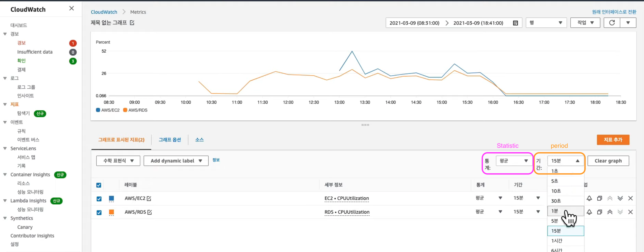Screen dimensions: 644x252
Task: Open the Add dynamic label dropdown
Action: tap(176, 161)
